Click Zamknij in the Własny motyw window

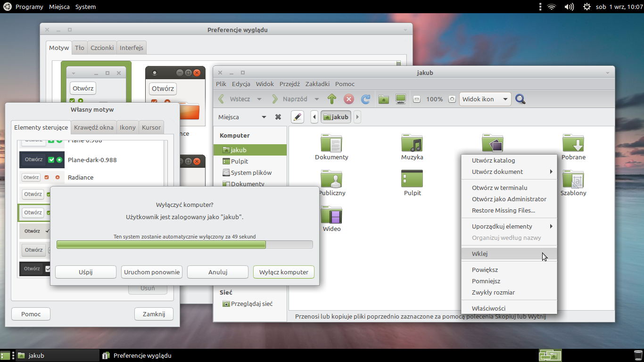pyautogui.click(x=154, y=314)
